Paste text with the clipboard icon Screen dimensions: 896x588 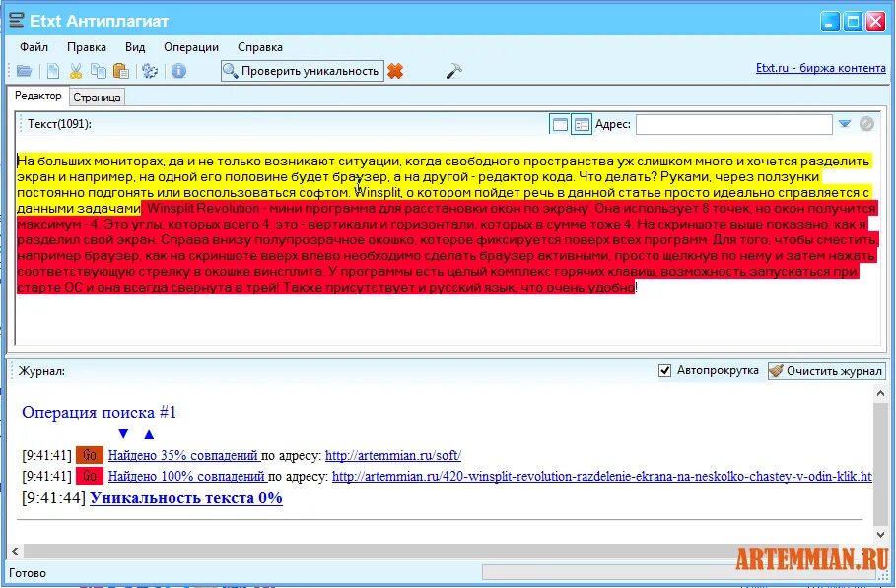point(121,71)
